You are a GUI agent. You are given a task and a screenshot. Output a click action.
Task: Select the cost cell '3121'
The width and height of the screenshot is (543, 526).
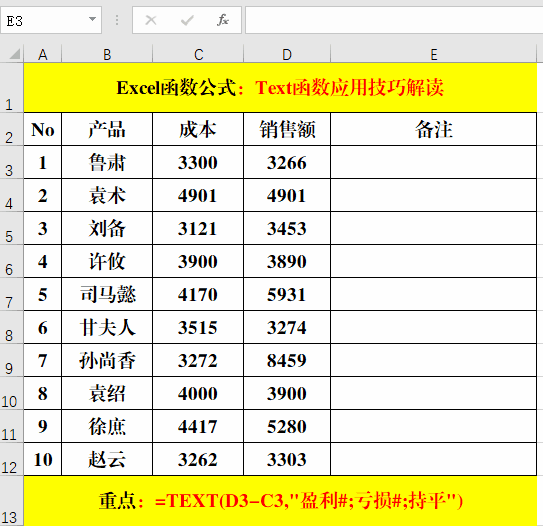coord(198,228)
